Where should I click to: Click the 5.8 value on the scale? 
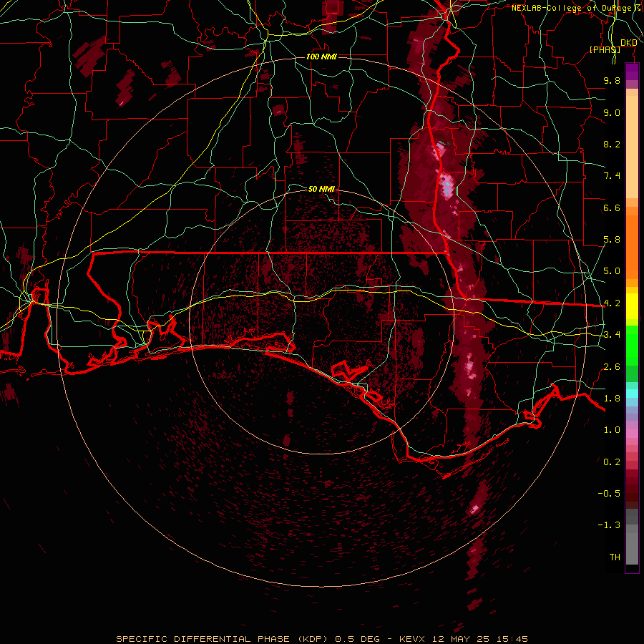tap(612, 240)
